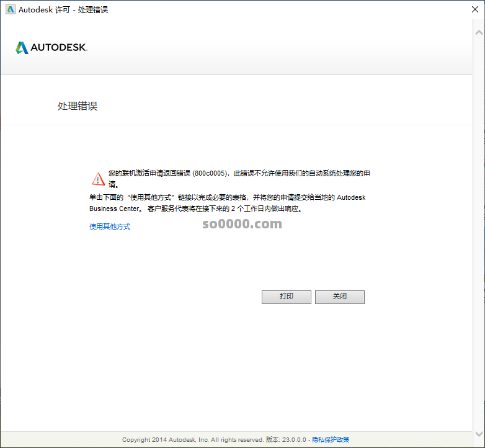The width and height of the screenshot is (485, 448).
Task: Click the 关闭 (Close) button
Action: (x=339, y=297)
